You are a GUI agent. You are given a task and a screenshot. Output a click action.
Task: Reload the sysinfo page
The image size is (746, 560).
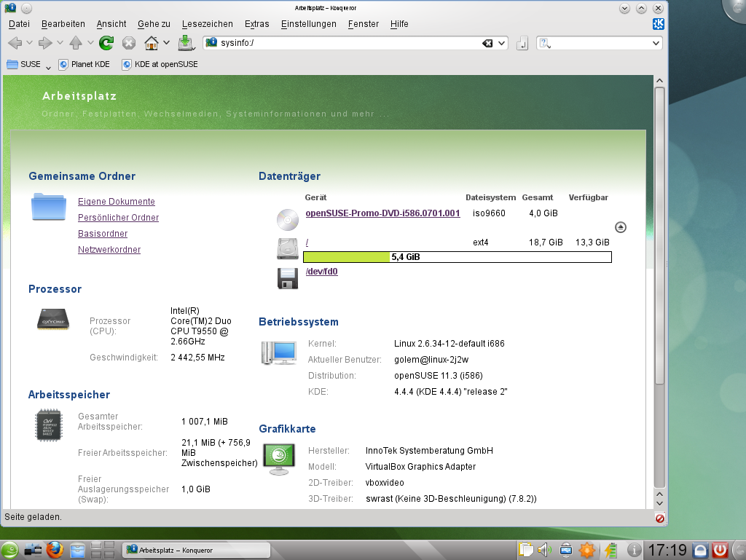point(106,42)
